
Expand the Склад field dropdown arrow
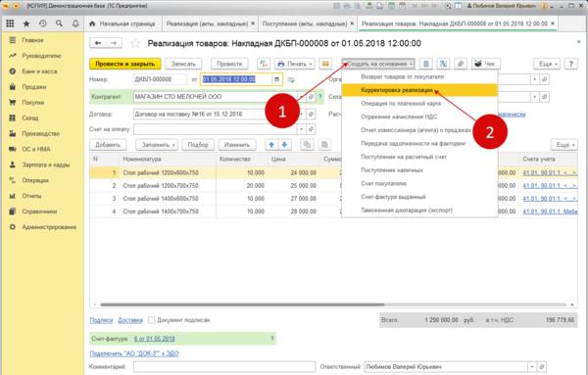pos(535,97)
